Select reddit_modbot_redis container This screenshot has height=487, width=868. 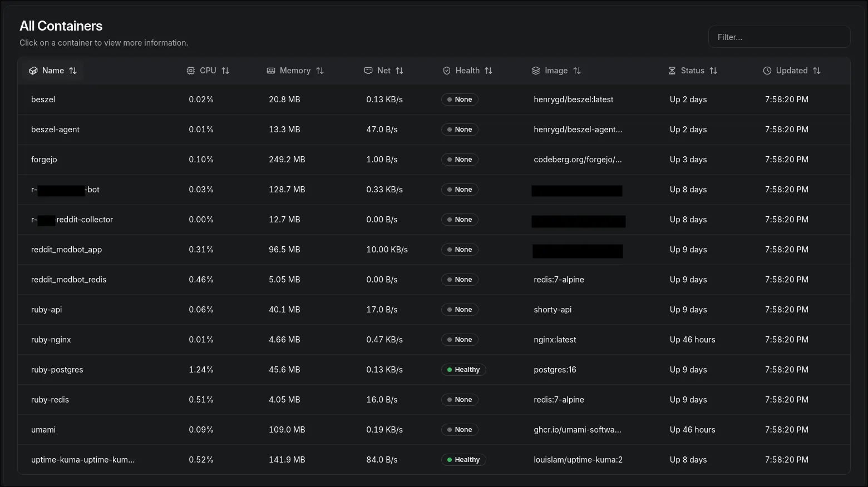[x=69, y=280]
